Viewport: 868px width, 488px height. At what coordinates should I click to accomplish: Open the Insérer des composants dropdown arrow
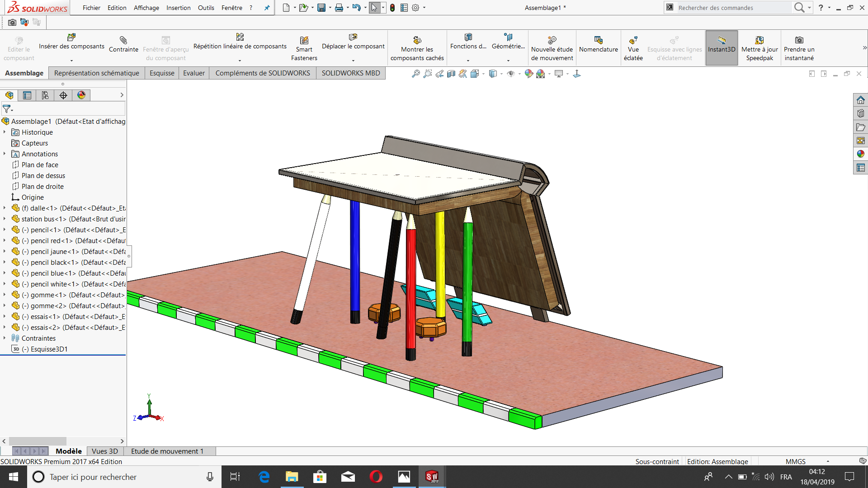click(x=71, y=61)
